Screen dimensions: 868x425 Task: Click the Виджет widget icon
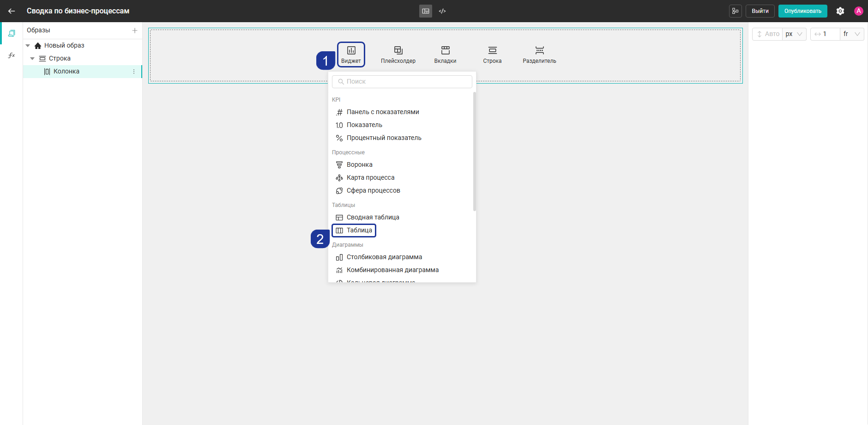[351, 55]
